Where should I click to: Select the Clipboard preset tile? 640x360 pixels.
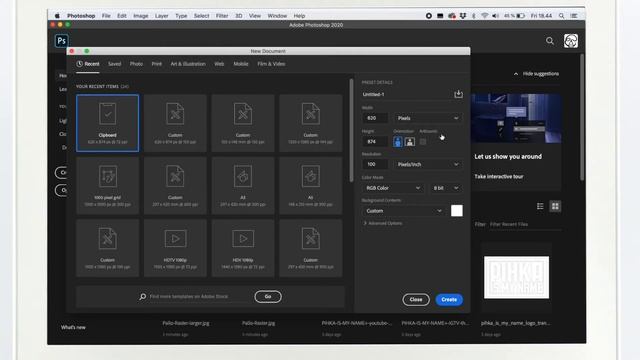click(107, 123)
